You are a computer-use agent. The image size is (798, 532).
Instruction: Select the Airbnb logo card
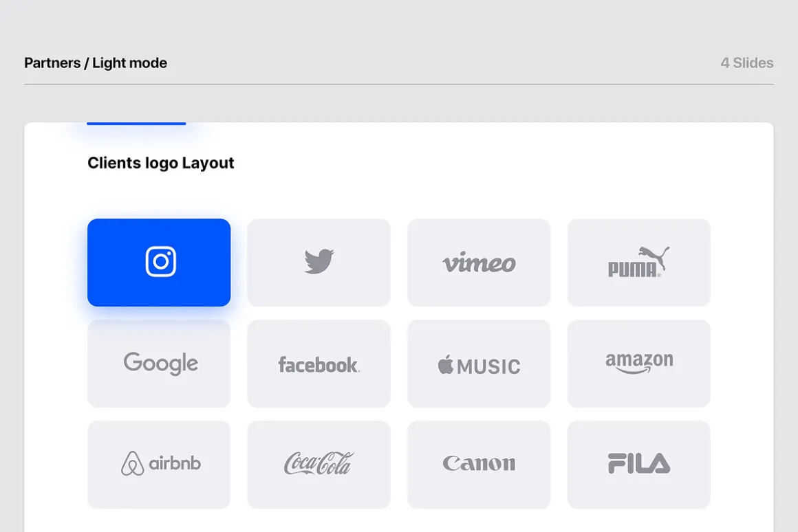pos(159,465)
